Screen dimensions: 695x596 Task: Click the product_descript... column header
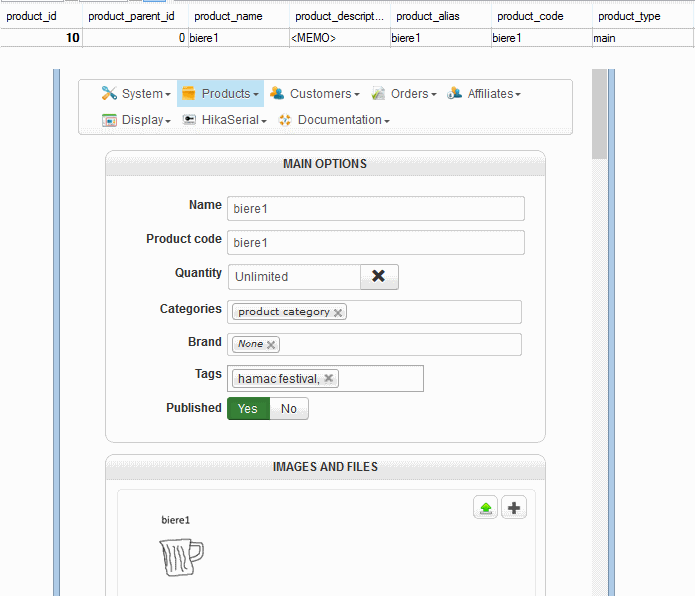point(340,16)
